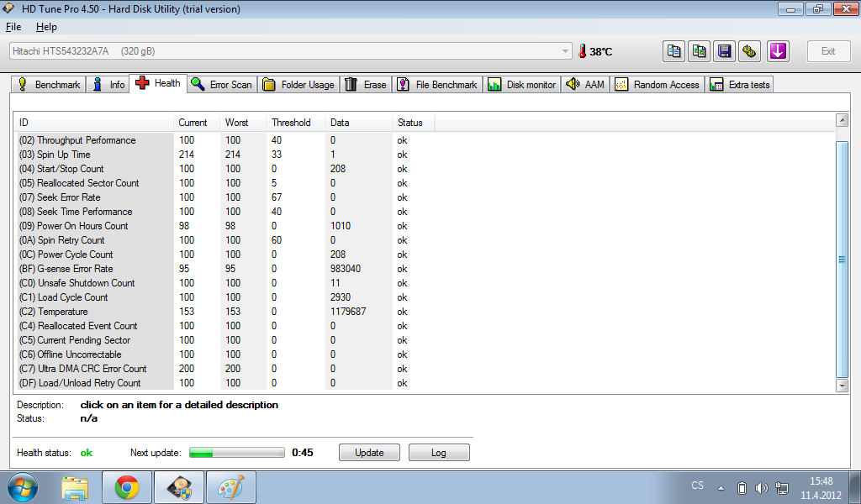Click the Data column header
The height and width of the screenshot is (504, 861).
(358, 123)
